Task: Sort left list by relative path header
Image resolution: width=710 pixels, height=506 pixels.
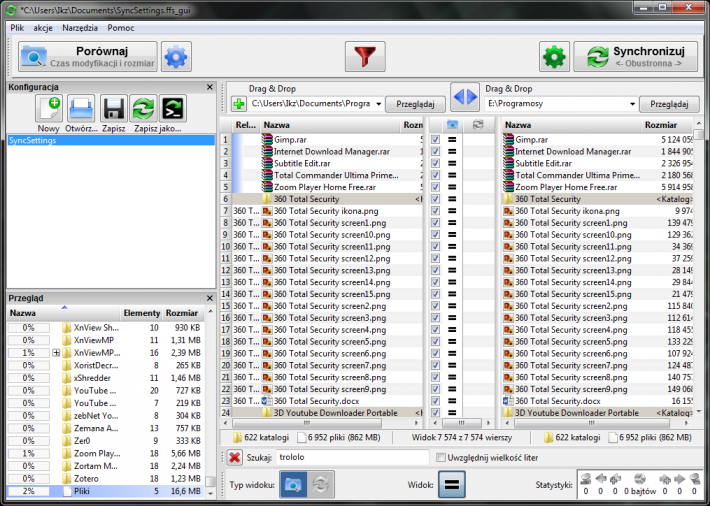Action: click(x=246, y=125)
